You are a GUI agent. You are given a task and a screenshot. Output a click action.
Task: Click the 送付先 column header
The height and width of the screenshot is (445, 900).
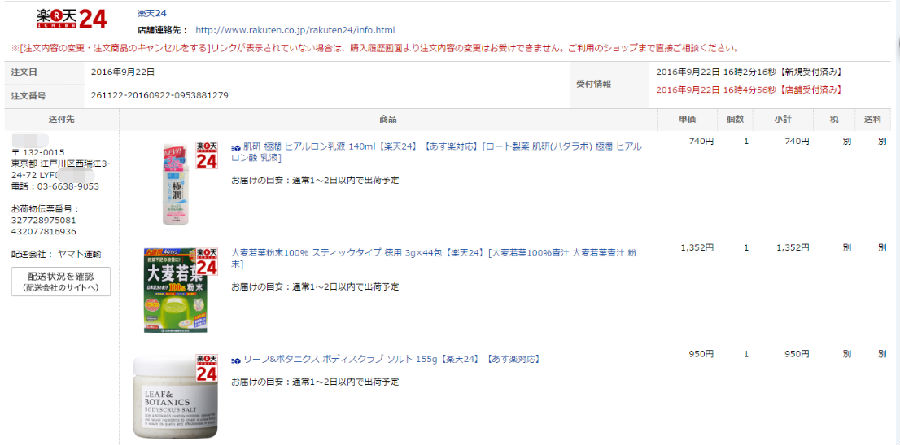[61, 119]
